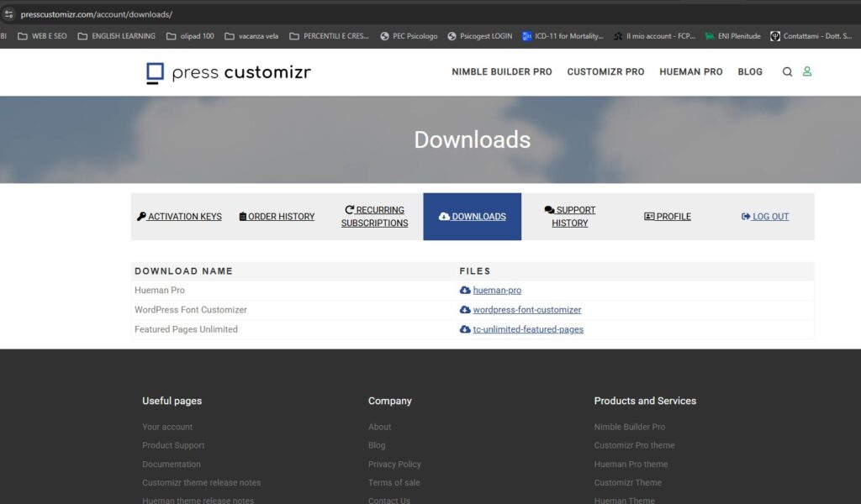Open the ICD-11 for Mortality bookmark
The image size is (861, 504).
pyautogui.click(x=563, y=36)
